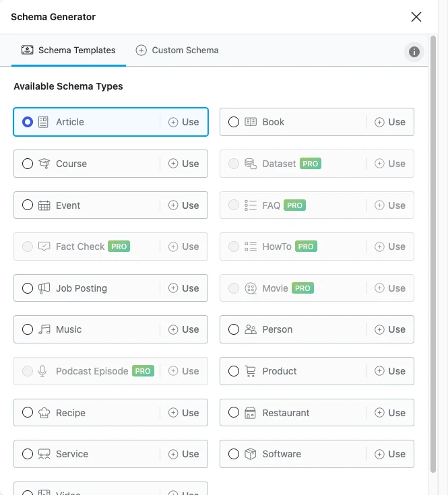Use the Restaurant schema
Viewport: 448px width, 495px height.
pyautogui.click(x=390, y=413)
